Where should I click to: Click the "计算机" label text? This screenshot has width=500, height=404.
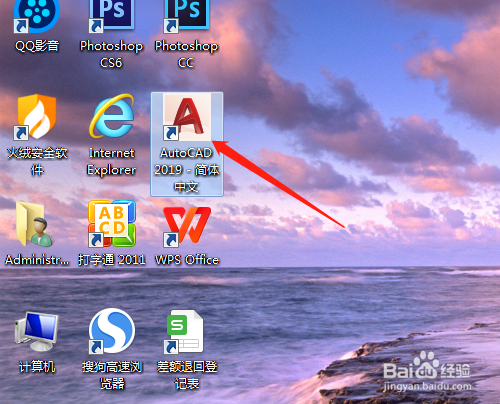click(37, 367)
